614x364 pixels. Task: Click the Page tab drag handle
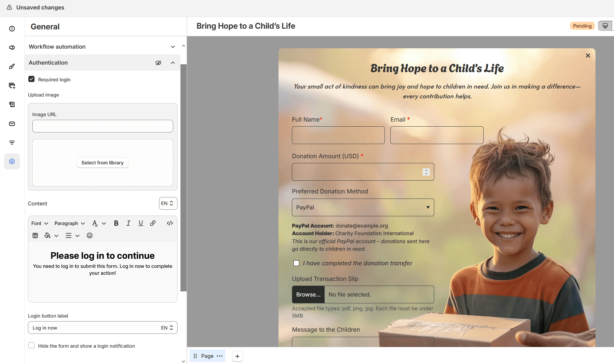[x=195, y=356]
